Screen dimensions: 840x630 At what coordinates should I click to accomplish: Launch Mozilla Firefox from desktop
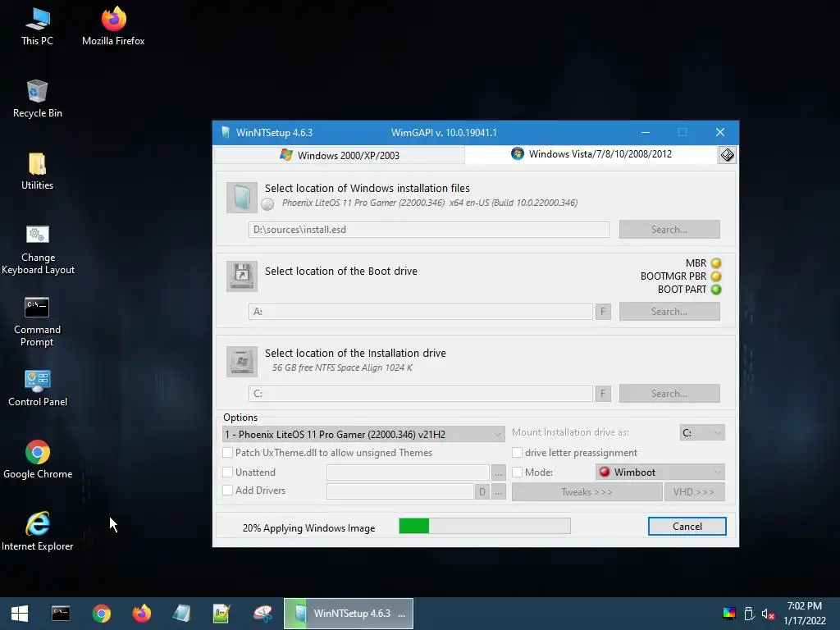click(x=113, y=27)
